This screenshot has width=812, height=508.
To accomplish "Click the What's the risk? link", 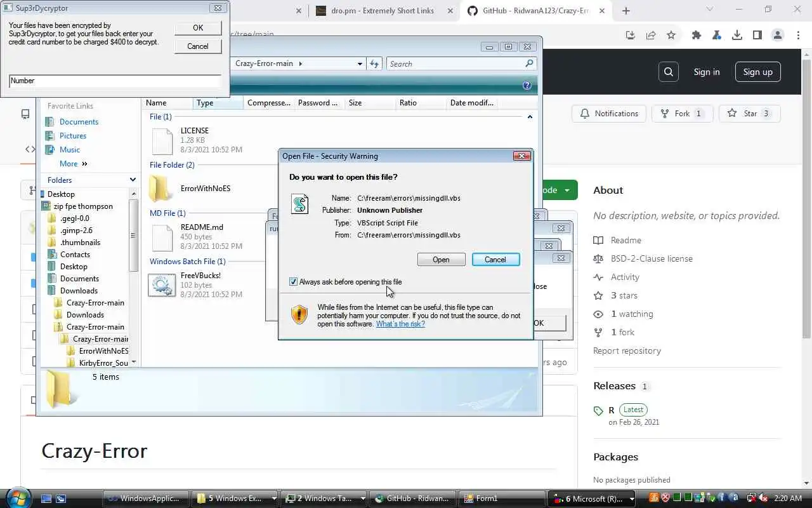I will click(400, 324).
